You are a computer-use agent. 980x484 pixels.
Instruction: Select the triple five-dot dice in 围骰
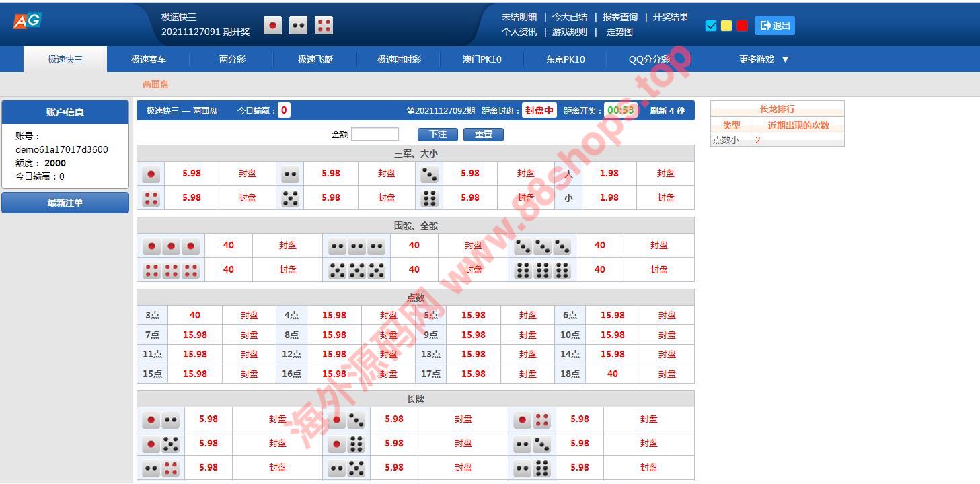[x=356, y=271]
